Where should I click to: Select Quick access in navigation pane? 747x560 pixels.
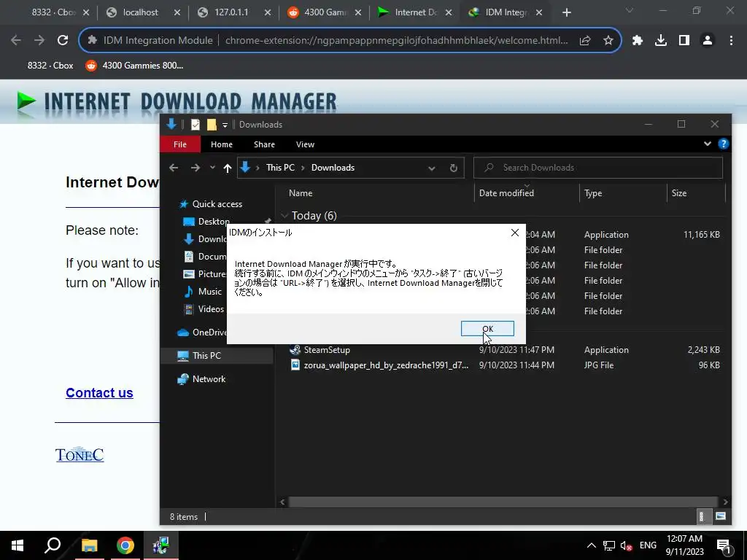point(217,204)
